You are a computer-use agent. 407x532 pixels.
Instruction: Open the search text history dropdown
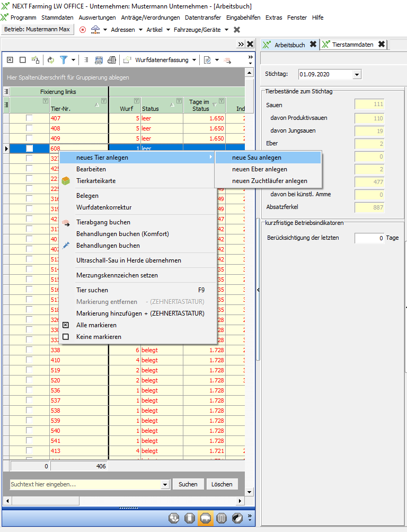tap(165, 484)
